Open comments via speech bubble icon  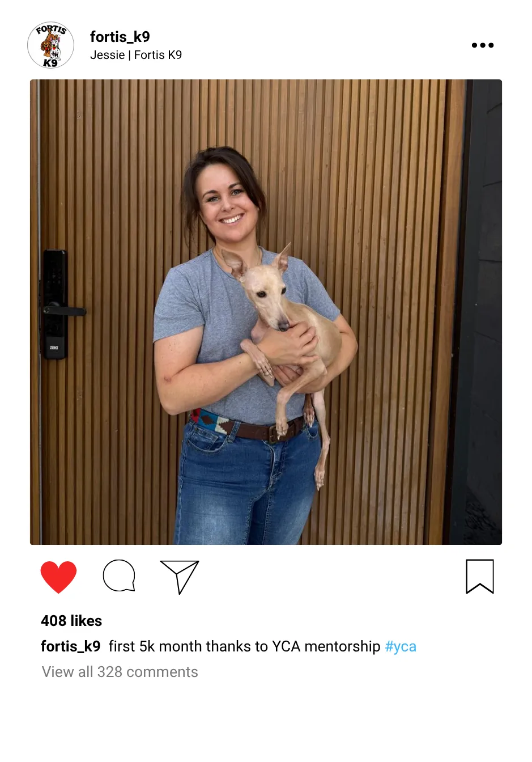119,576
